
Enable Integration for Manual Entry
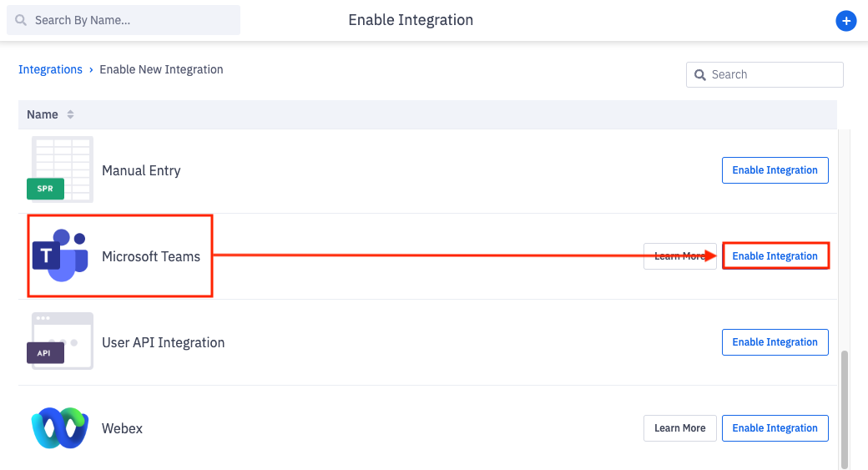[x=775, y=170]
